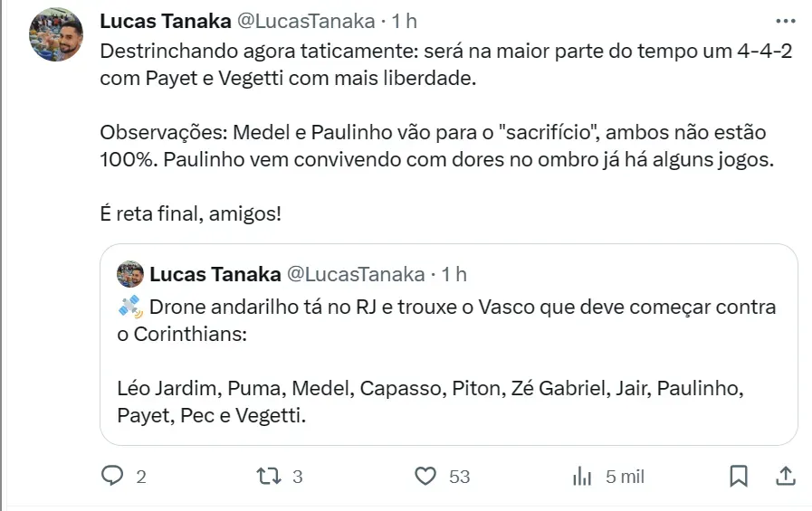This screenshot has height=511, width=812.
Task: Click the bold author name inside quoted tweet
Action: point(215,274)
